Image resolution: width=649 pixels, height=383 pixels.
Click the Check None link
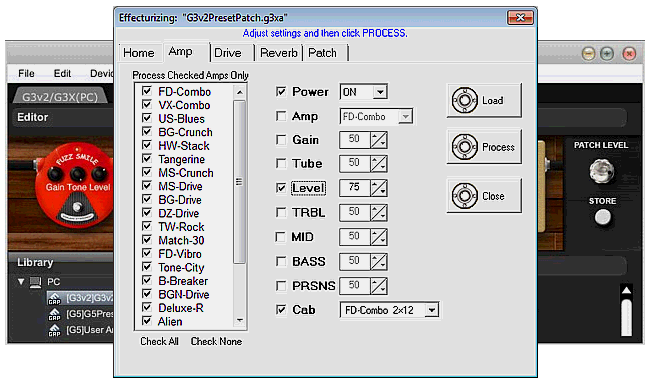pyautogui.click(x=216, y=342)
